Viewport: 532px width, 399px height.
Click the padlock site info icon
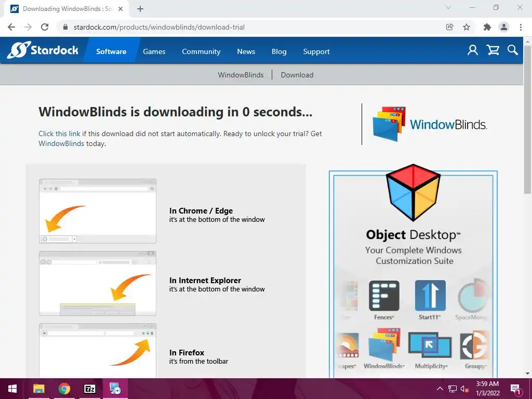pyautogui.click(x=66, y=27)
